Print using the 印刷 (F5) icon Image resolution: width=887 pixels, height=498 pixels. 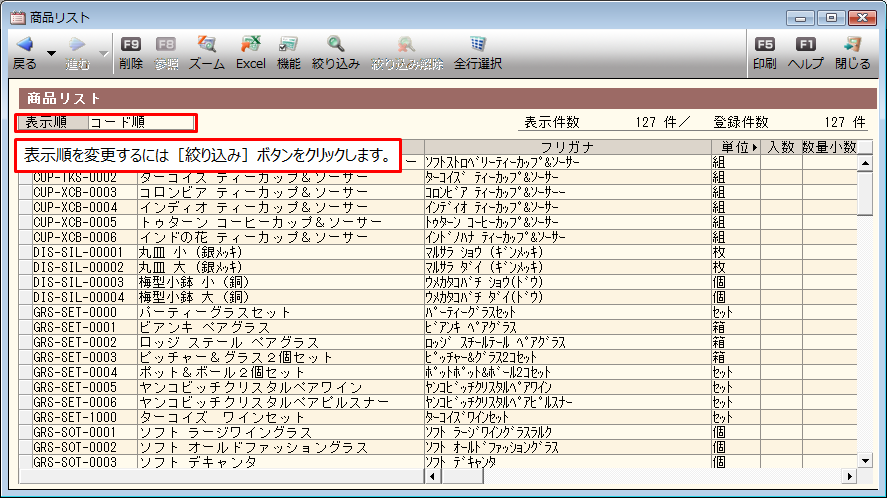click(x=765, y=45)
